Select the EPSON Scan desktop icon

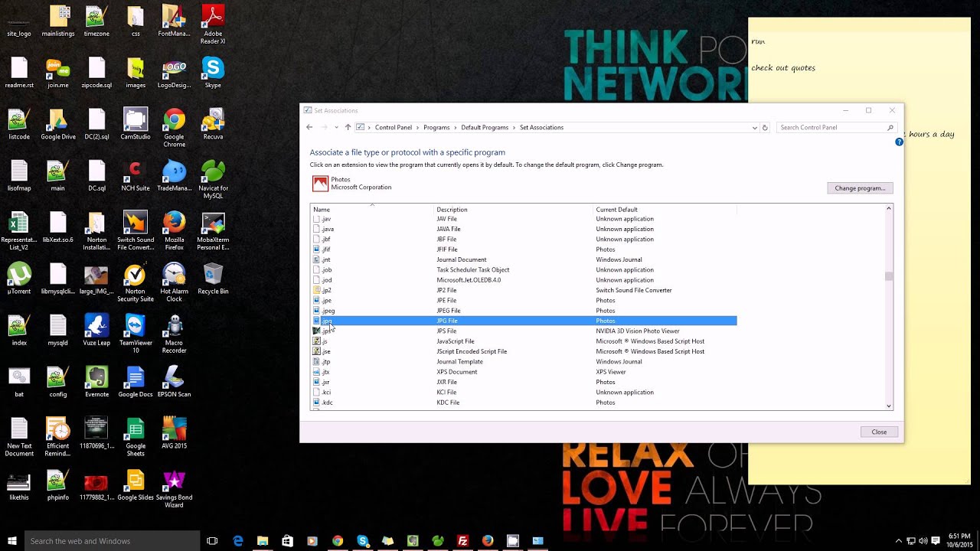click(174, 381)
